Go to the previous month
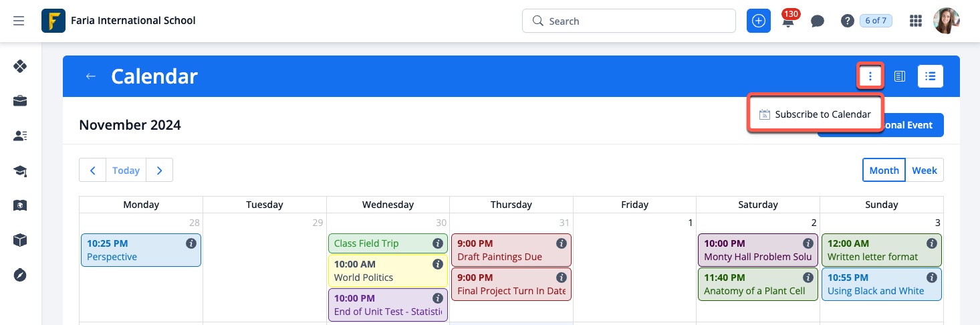Viewport: 980px width, 325px height. pos(93,171)
